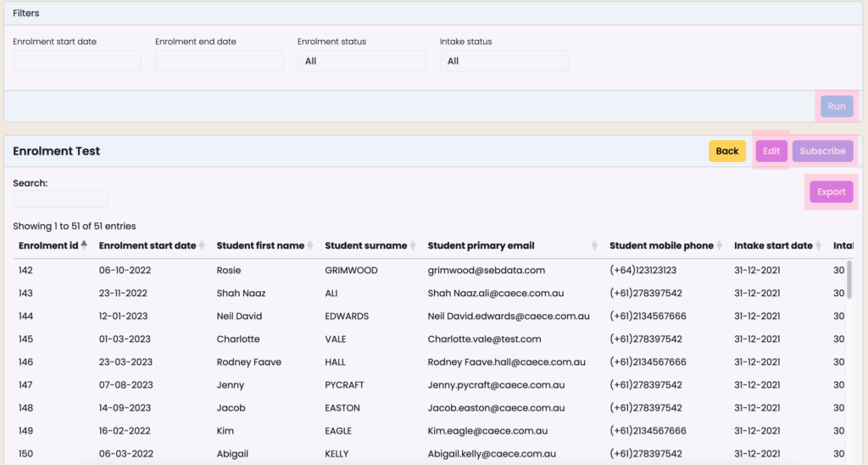Click the surname HALL
This screenshot has height=465, width=868.
[x=335, y=362]
